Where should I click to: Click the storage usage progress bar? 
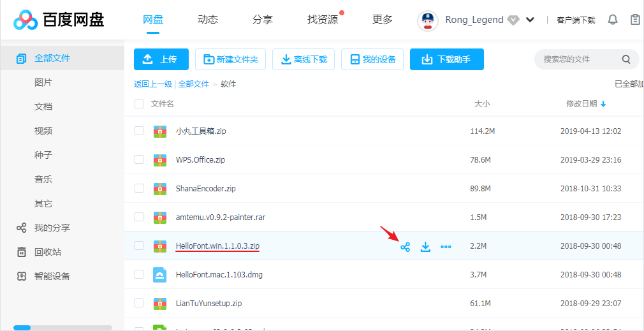[x=62, y=328]
